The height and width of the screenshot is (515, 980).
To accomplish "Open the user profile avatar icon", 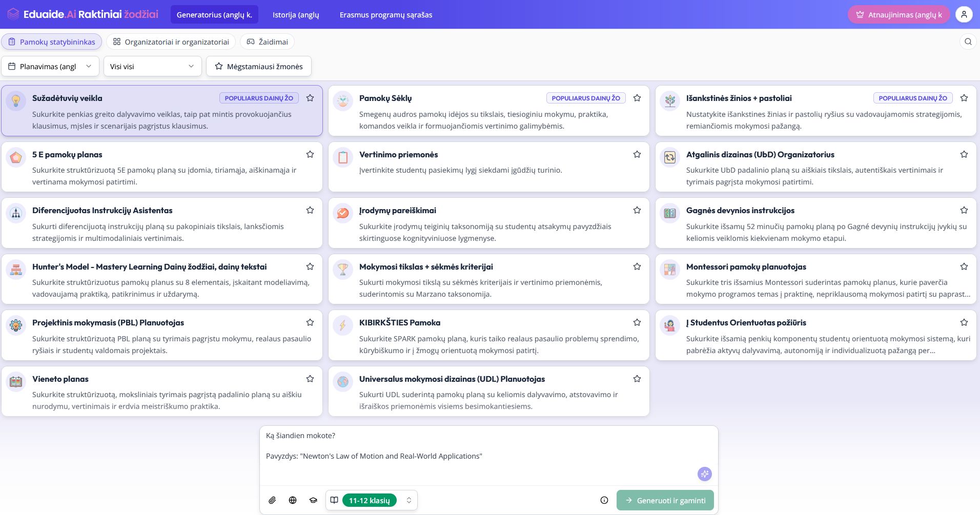I will point(964,14).
